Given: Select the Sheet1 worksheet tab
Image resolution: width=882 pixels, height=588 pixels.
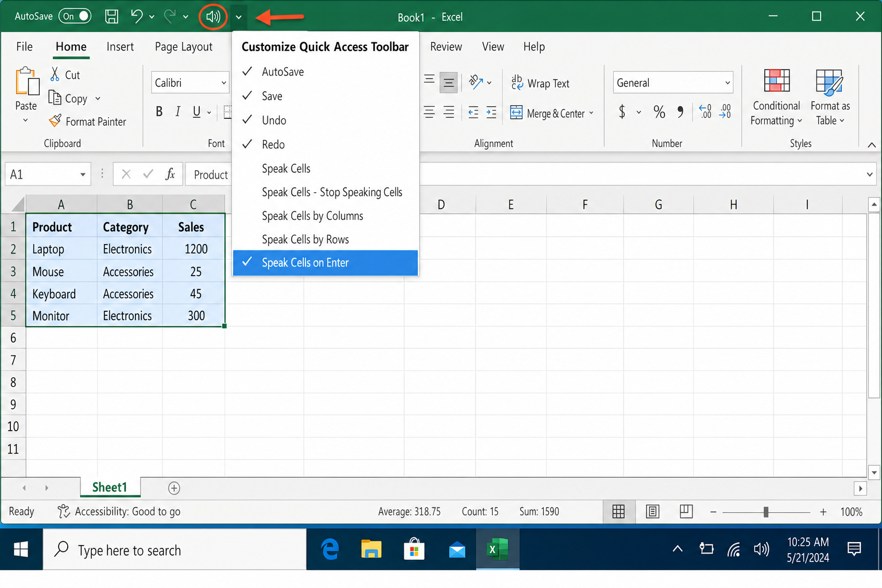Looking at the screenshot, I should click(x=110, y=488).
